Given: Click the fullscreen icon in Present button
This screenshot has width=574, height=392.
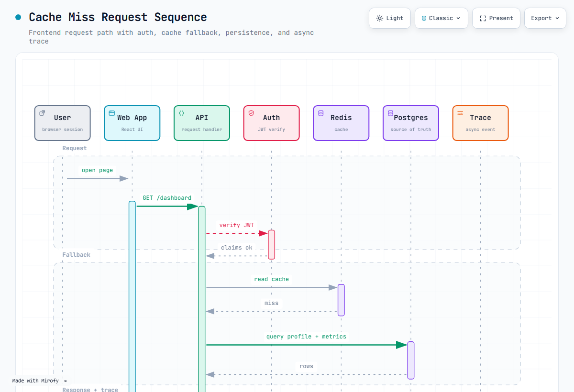Looking at the screenshot, I should pyautogui.click(x=483, y=18).
